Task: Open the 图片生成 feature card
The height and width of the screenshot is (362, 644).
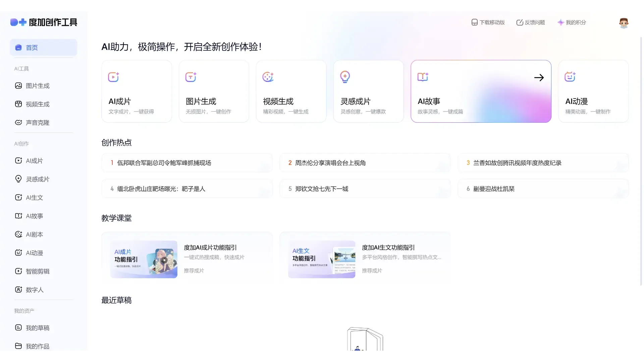Action: pyautogui.click(x=214, y=91)
